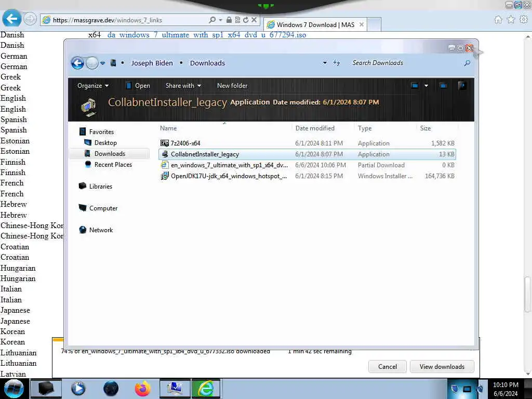The image size is (532, 399).
Task: Open Firefox from the taskbar
Action: point(142,389)
